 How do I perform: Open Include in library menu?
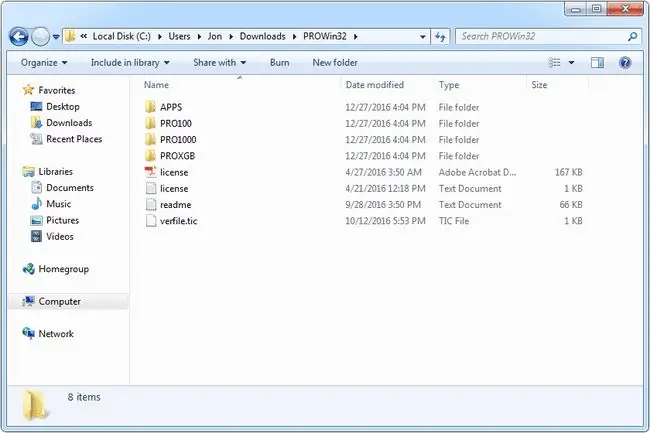tap(130, 63)
